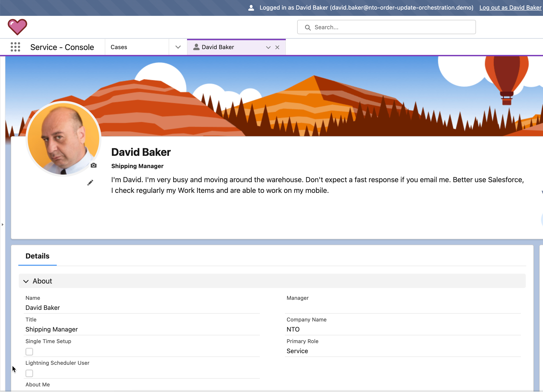Open the David Baker tab dropdown chevron
This screenshot has height=392, width=543.
click(x=268, y=47)
